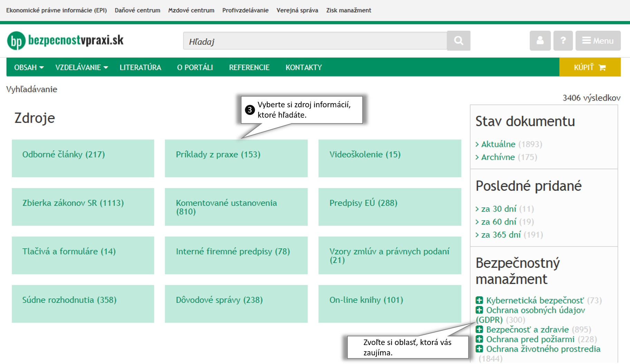This screenshot has width=630, height=364.
Task: Open the VZDELÁVANIE dropdown menu
Action: [81, 67]
